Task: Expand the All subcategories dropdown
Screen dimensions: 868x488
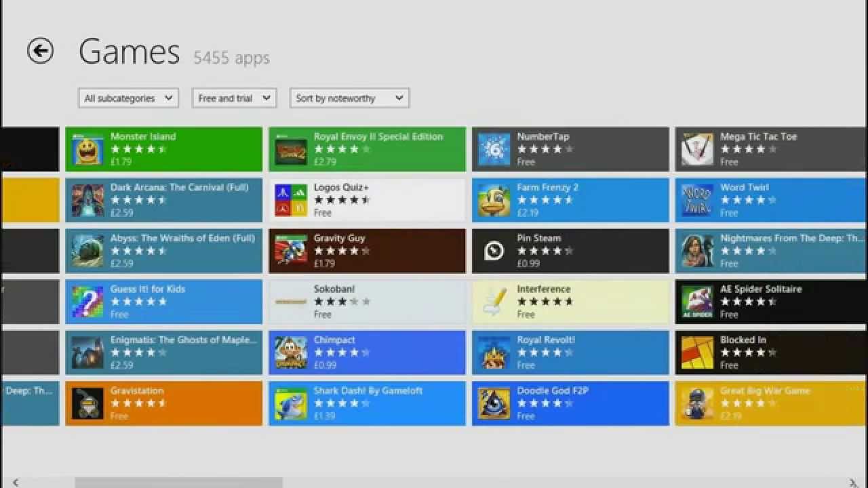Action: pyautogui.click(x=128, y=98)
